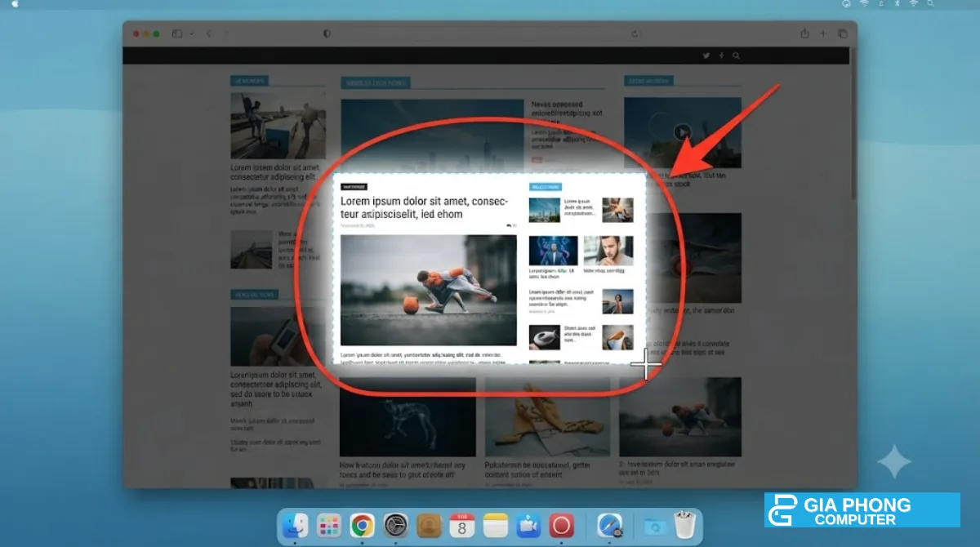This screenshot has height=547, width=980.
Task: Open the basketball player main article image
Action: [x=429, y=291]
